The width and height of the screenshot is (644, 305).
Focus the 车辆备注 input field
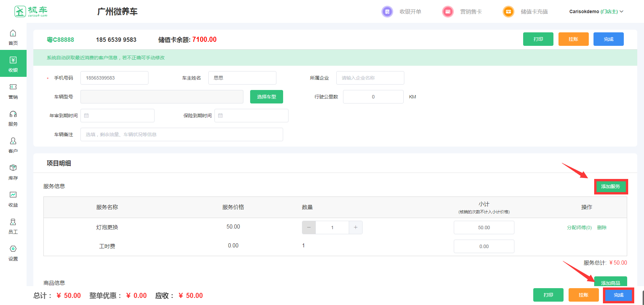point(182,134)
